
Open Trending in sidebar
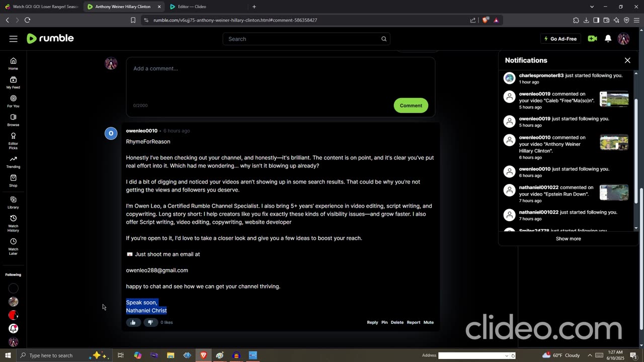tap(13, 162)
